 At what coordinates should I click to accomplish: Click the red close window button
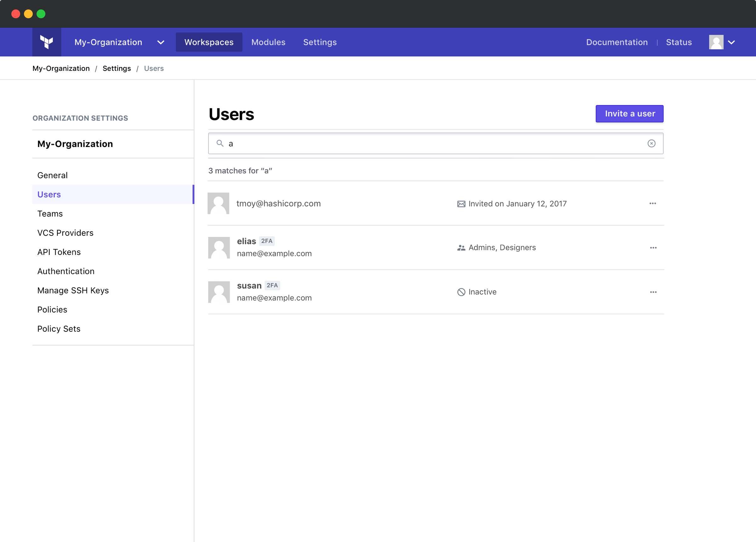coord(16,14)
